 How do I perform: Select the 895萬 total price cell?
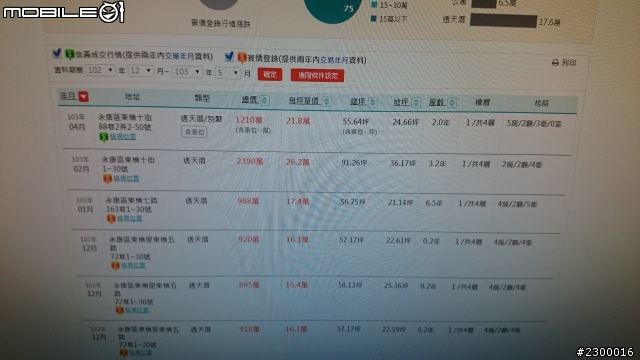[249, 285]
